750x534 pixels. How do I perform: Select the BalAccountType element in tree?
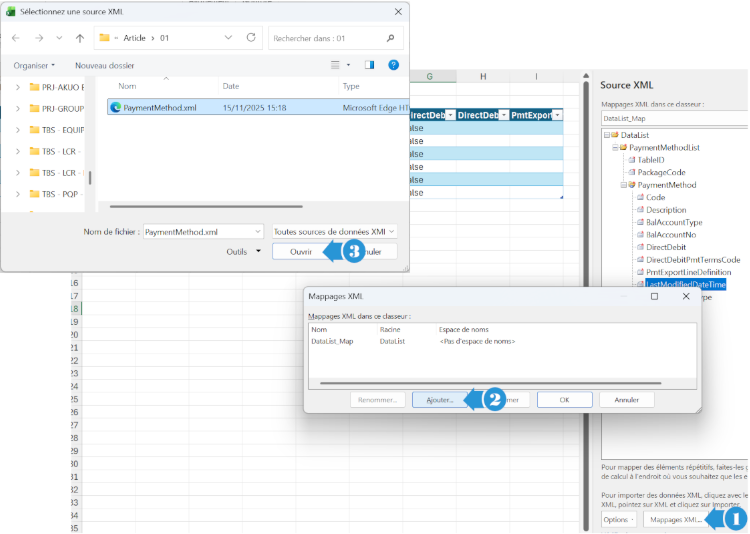[x=674, y=222]
